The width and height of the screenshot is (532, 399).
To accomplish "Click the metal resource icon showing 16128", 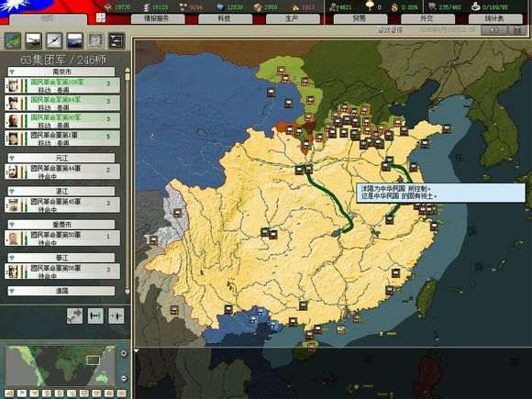I will 146,6.
